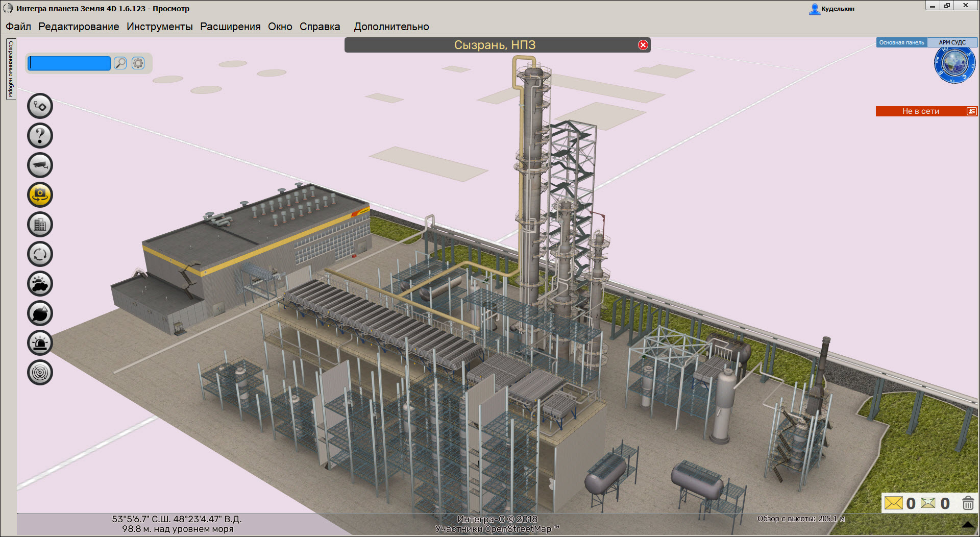980x537 pixels.
Task: Click the magnifier search icon
Action: point(120,63)
